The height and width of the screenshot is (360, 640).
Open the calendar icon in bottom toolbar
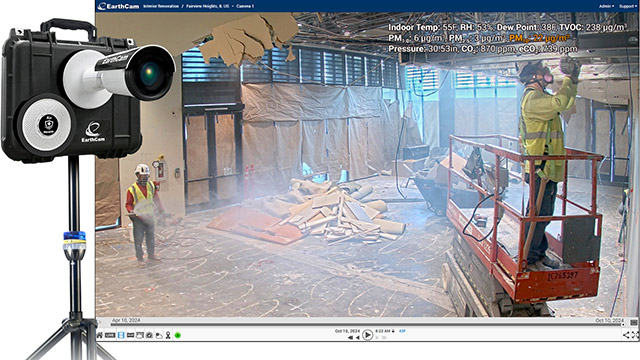tap(140, 335)
